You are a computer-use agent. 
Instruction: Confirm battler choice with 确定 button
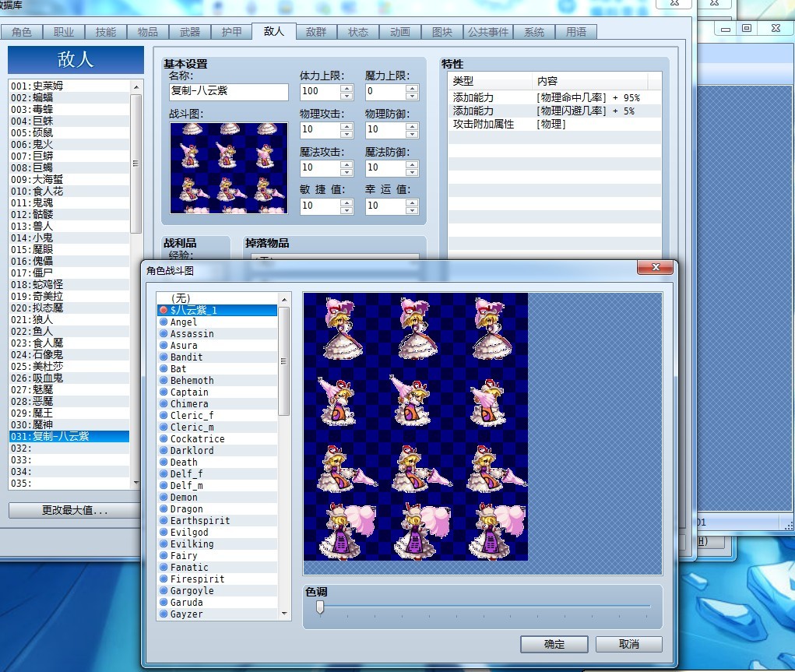tap(554, 644)
